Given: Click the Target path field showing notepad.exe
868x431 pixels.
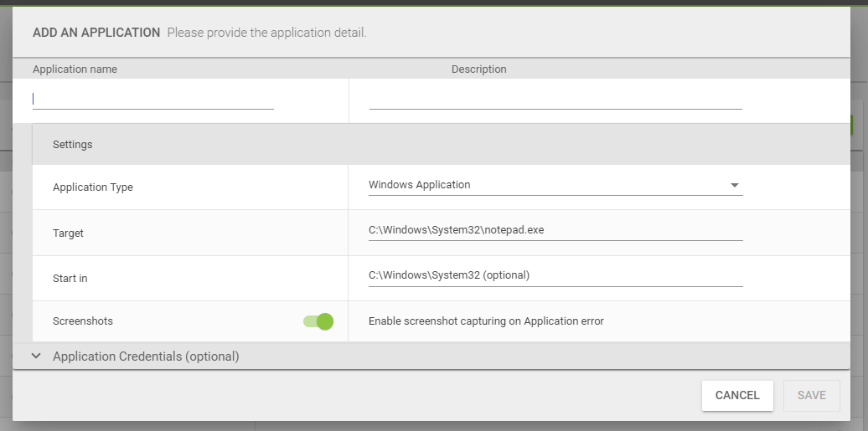Looking at the screenshot, I should coord(555,231).
